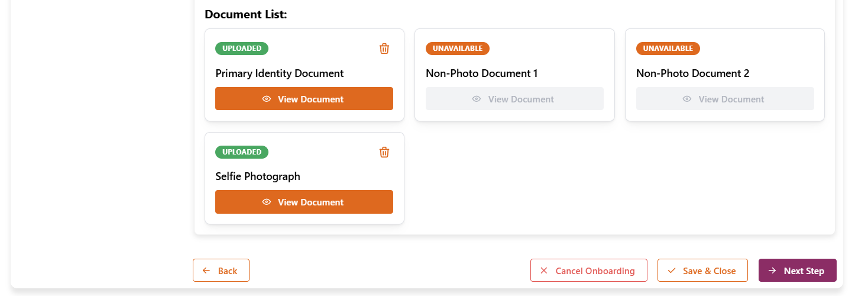The image size is (868, 296).
Task: Click the trash icon for Selfie Photograph
Action: [384, 152]
